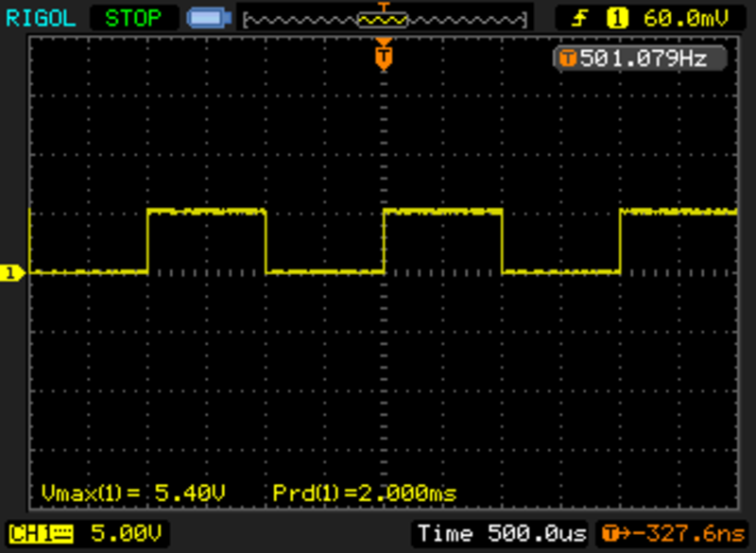The height and width of the screenshot is (553, 756).
Task: Click the 5.00V vertical scale value
Action: [x=125, y=533]
